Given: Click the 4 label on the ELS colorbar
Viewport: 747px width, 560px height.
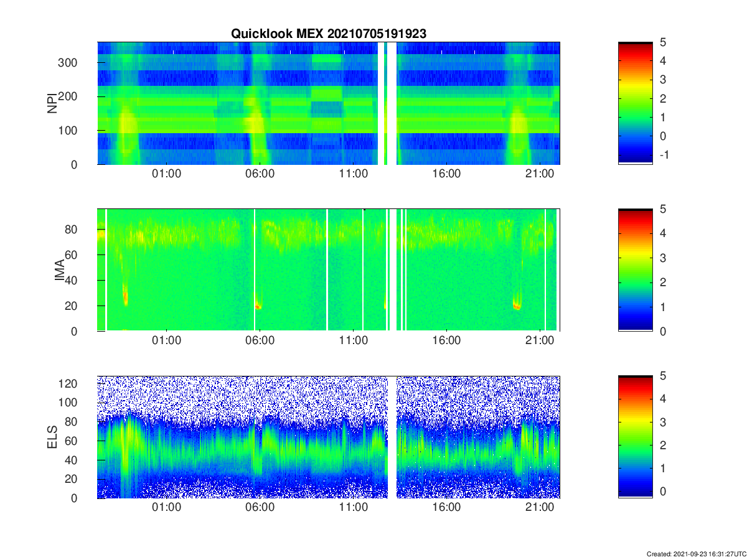Looking at the screenshot, I should (x=664, y=399).
